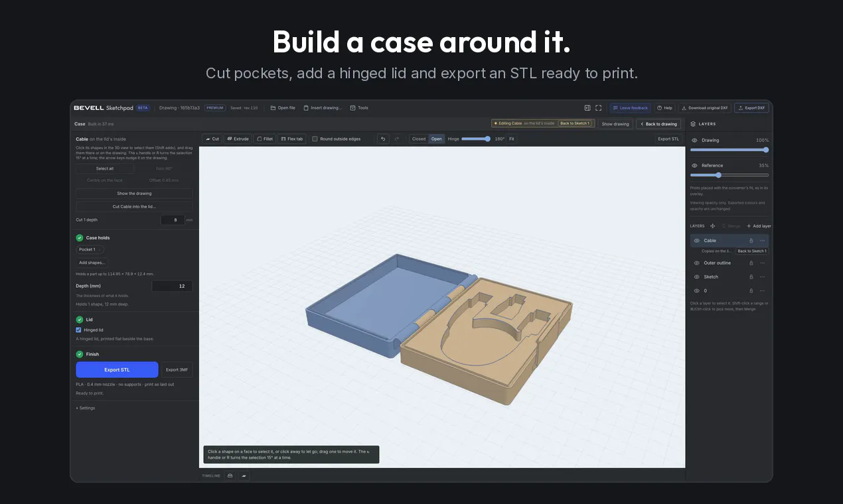Click the Layers panel stack icon
Screen dimensions: 843x504
pyautogui.click(x=693, y=124)
